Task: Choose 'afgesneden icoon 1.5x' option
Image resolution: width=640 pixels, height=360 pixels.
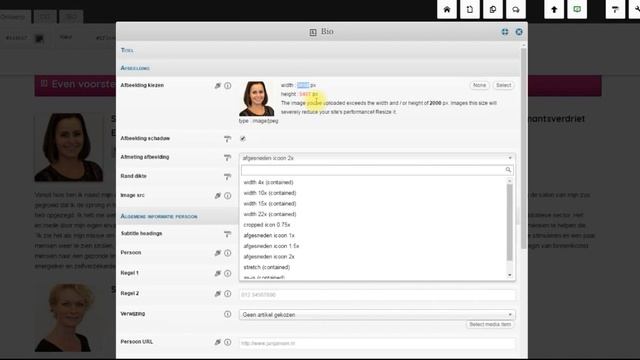Action: point(271,246)
